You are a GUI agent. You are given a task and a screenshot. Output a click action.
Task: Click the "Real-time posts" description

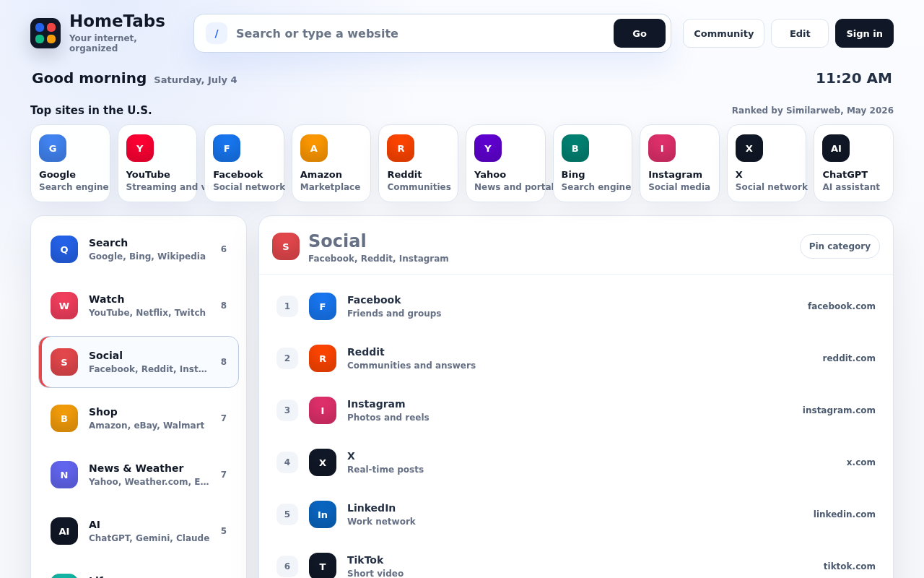click(x=385, y=470)
